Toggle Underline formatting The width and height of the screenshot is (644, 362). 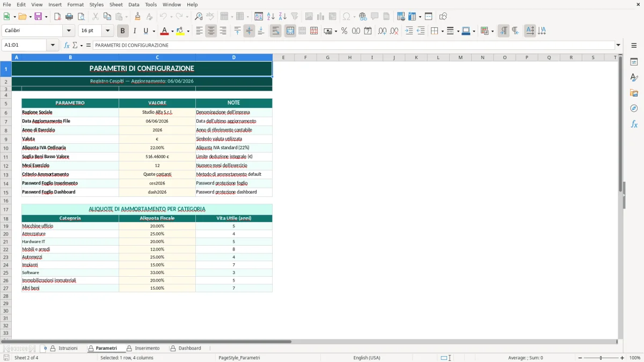click(146, 31)
